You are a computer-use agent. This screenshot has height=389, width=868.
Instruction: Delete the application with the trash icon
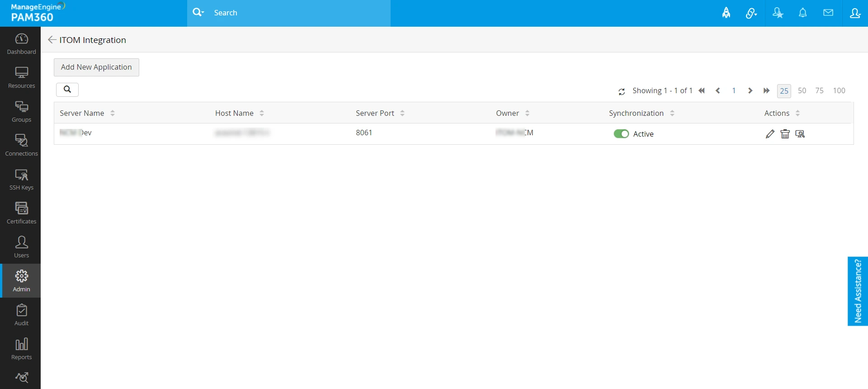coord(785,134)
